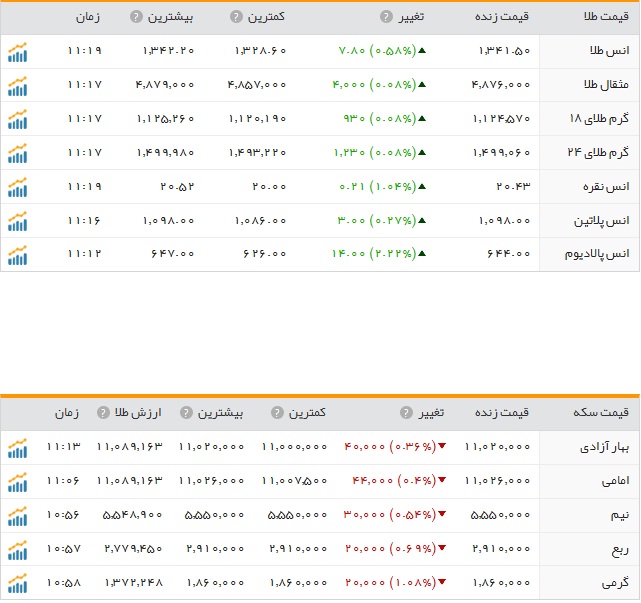Select گرم طلای ۱۸ live price ۱,۱۲۴,۵۷۰
641x603 pixels.
pos(501,119)
